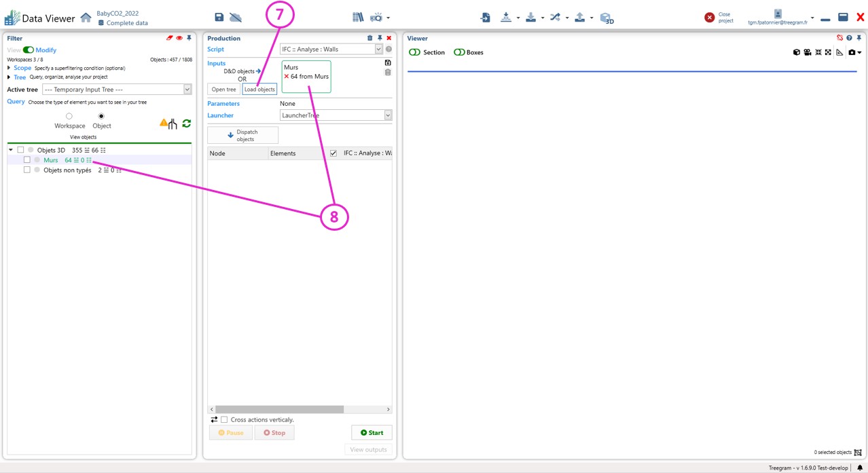
Task: Expand the Scope section in Filter panel
Action: point(10,68)
